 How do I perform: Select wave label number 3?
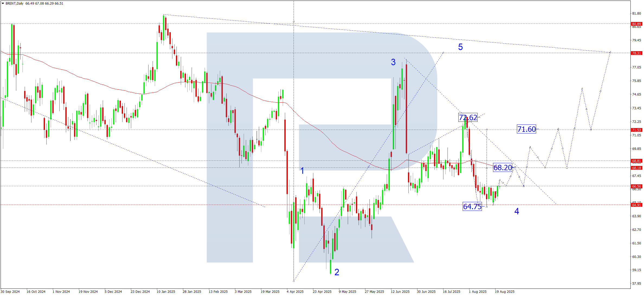click(393, 62)
